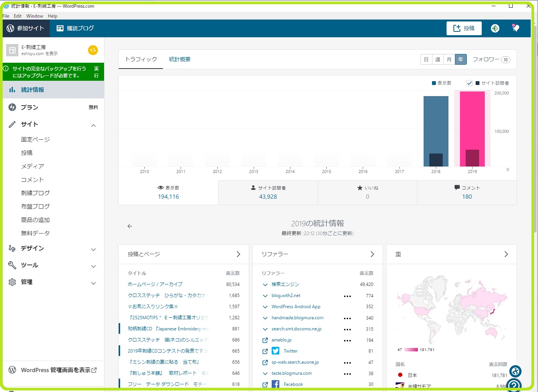Open the sp-web.search.auone.jp external link icon

[265, 362]
